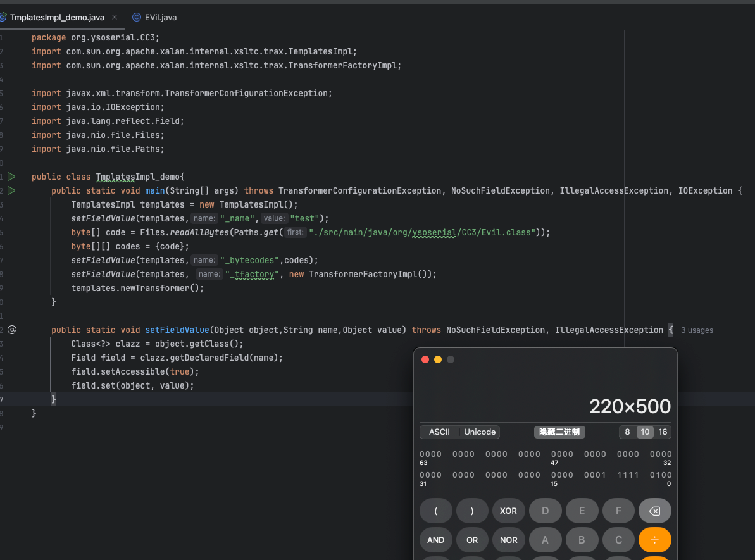
Task: Toggle binary bits group 1111
Action: pyautogui.click(x=628, y=475)
